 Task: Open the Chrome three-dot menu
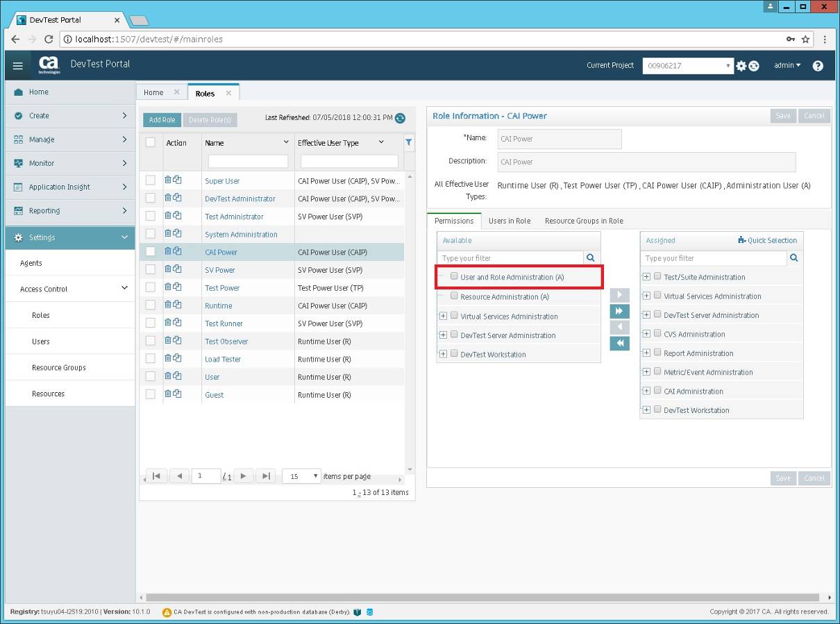click(x=825, y=40)
